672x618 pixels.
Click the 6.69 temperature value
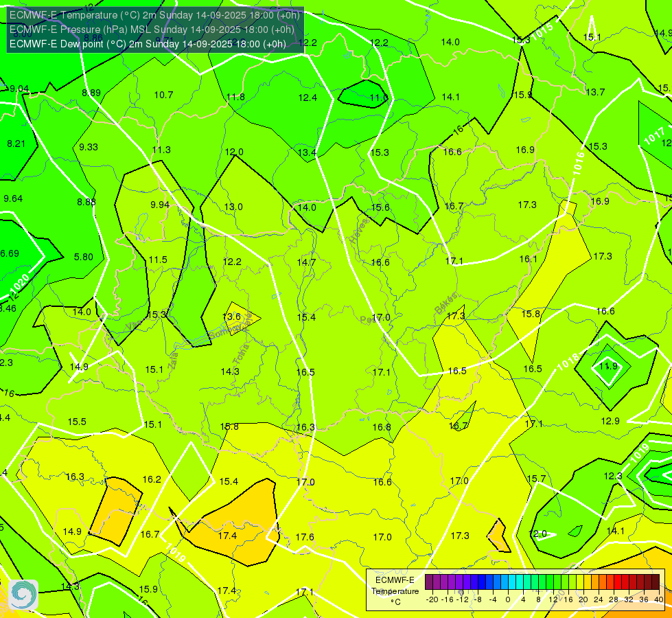pyautogui.click(x=10, y=253)
